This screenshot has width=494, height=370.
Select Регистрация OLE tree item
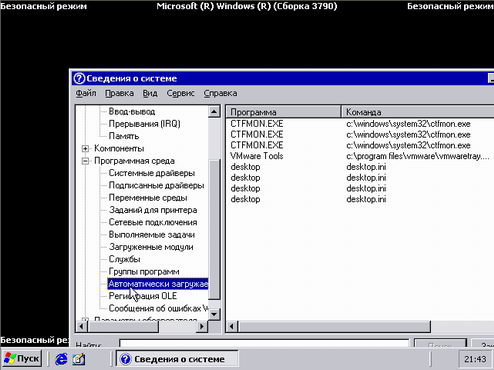point(143,296)
